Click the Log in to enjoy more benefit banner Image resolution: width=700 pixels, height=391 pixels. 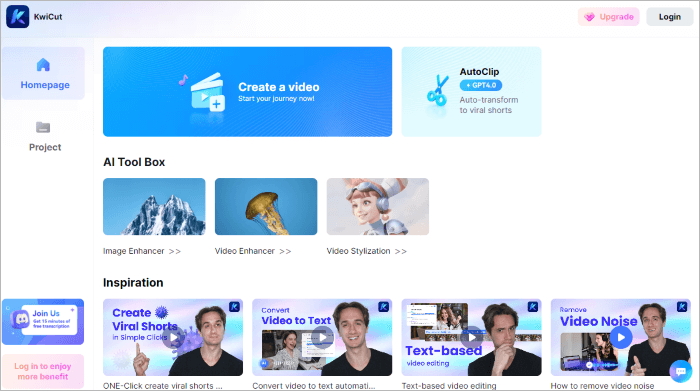click(43, 371)
